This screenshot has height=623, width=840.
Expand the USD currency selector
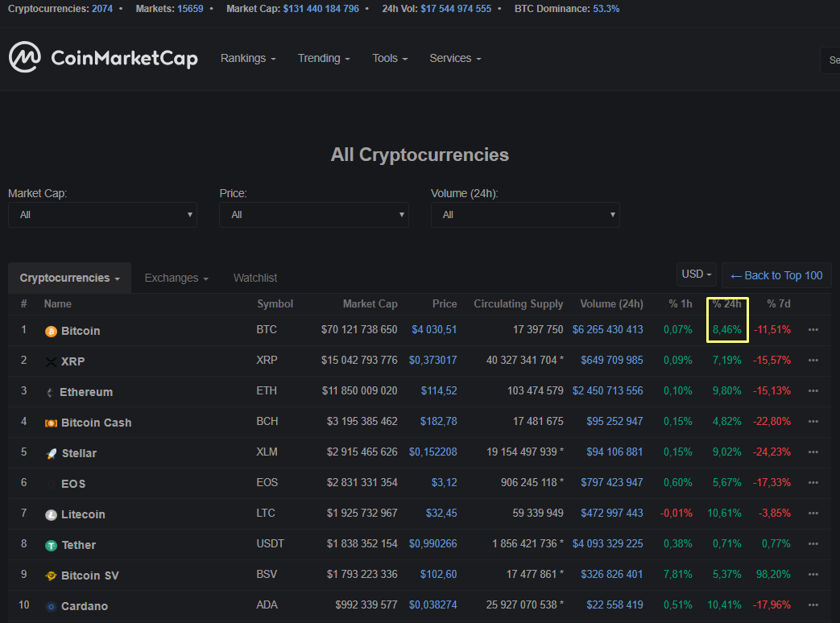tap(697, 274)
